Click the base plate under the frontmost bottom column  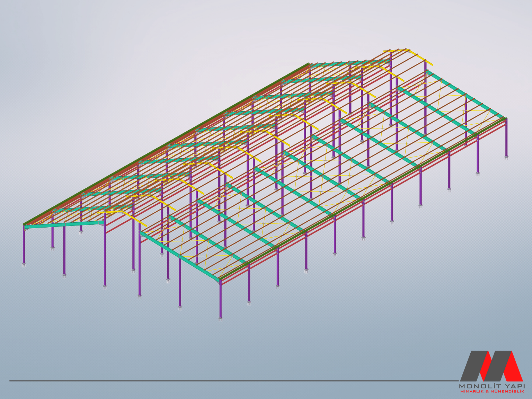pos(220,318)
